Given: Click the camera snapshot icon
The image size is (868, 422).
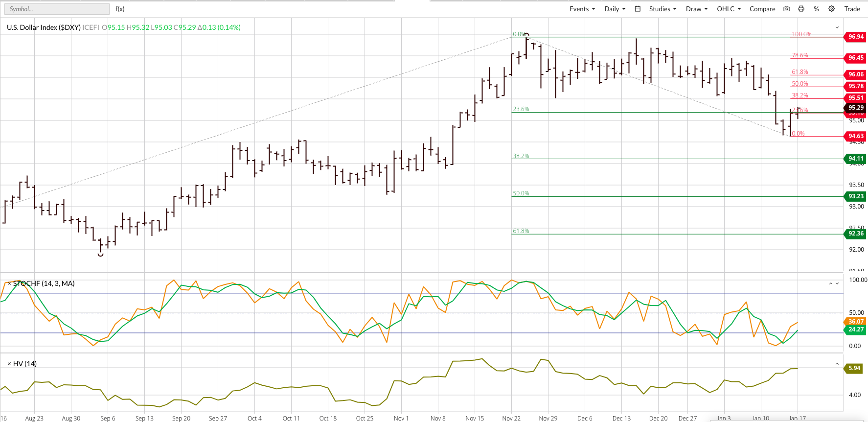Looking at the screenshot, I should point(787,9).
